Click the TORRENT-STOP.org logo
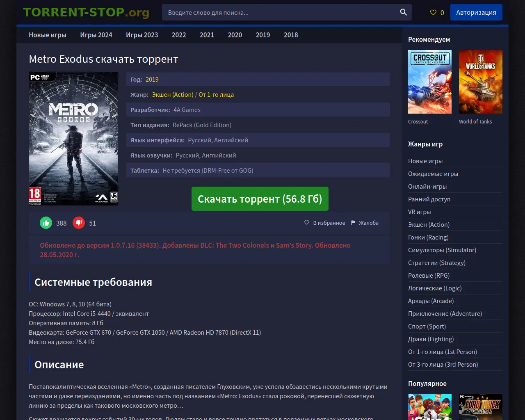 (x=86, y=12)
